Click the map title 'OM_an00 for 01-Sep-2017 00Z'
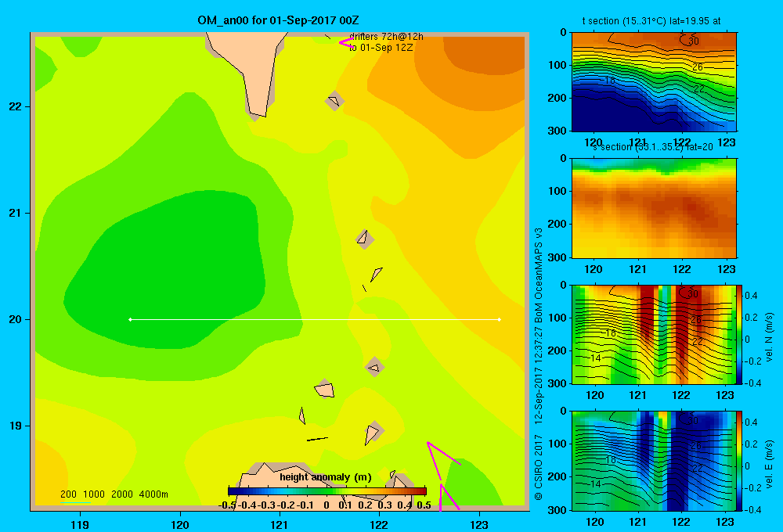783x532 pixels. tap(278, 20)
